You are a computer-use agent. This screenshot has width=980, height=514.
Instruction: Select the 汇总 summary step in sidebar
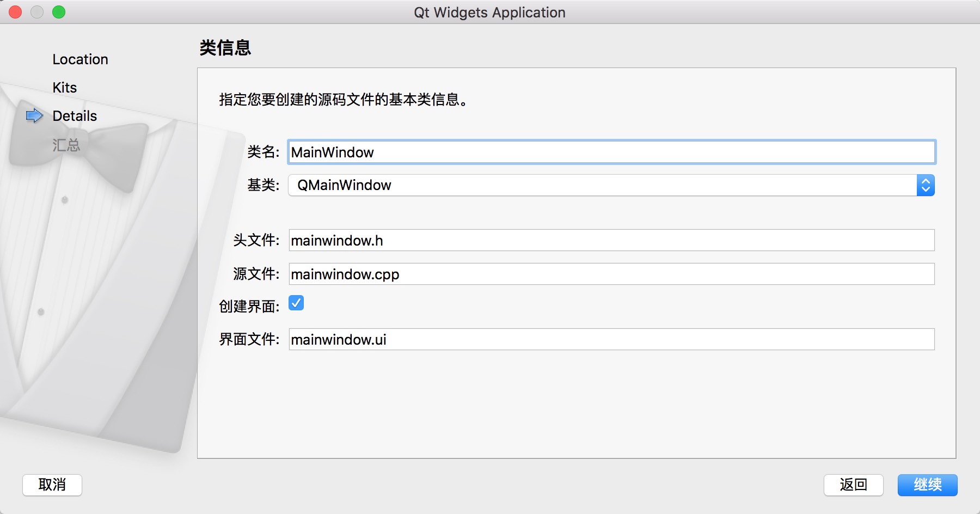coord(66,145)
